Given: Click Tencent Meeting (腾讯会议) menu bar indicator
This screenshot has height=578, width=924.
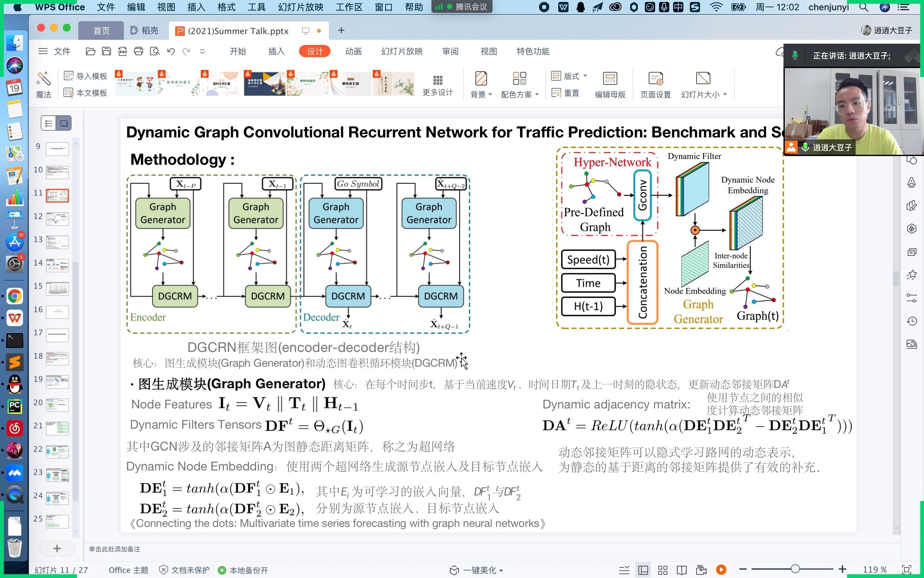Looking at the screenshot, I should coord(462,7).
